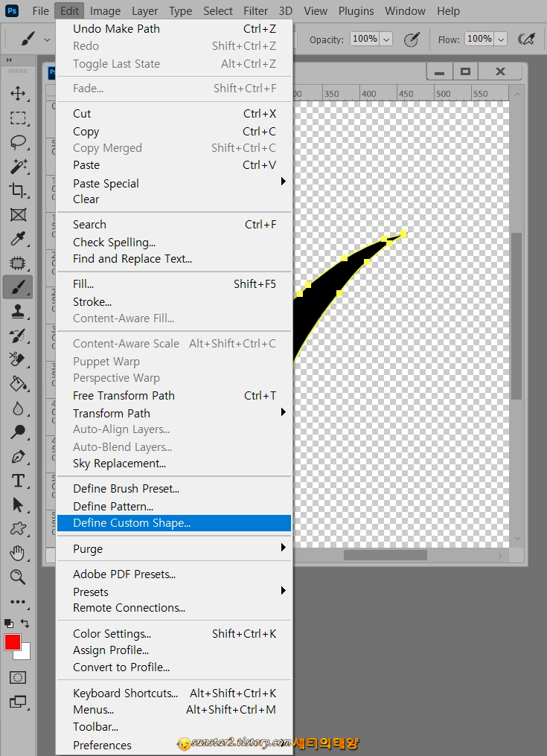
Task: Reset default foreground and background colors
Action: pos(8,624)
